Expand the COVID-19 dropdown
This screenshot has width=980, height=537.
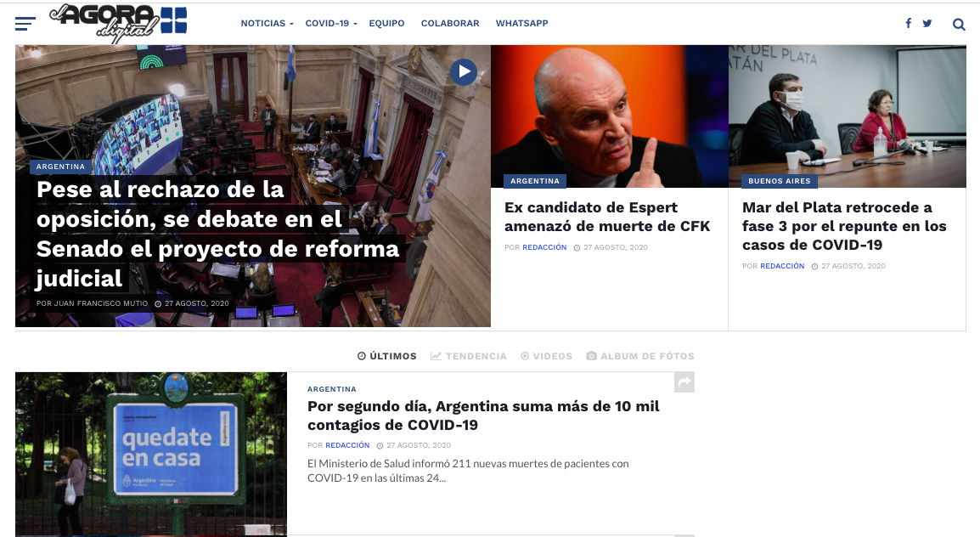pyautogui.click(x=327, y=23)
